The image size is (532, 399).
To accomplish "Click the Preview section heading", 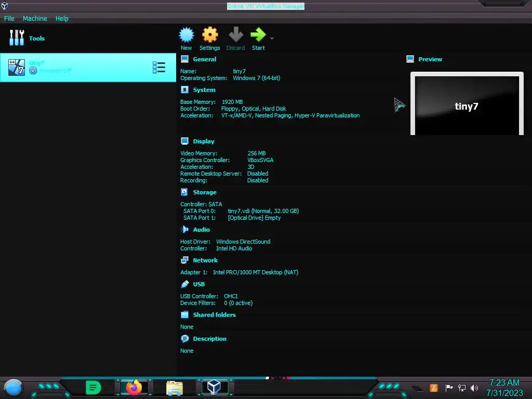I will coord(430,59).
